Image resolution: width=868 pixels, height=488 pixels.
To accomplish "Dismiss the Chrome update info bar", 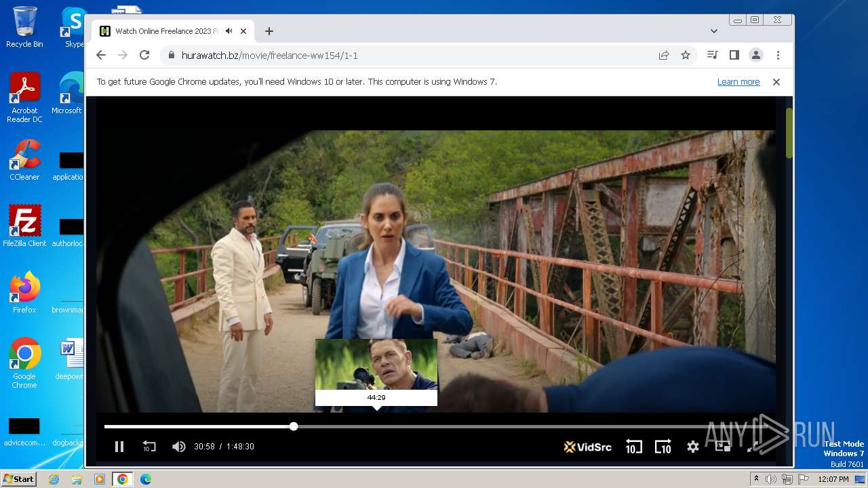I will pyautogui.click(x=776, y=82).
